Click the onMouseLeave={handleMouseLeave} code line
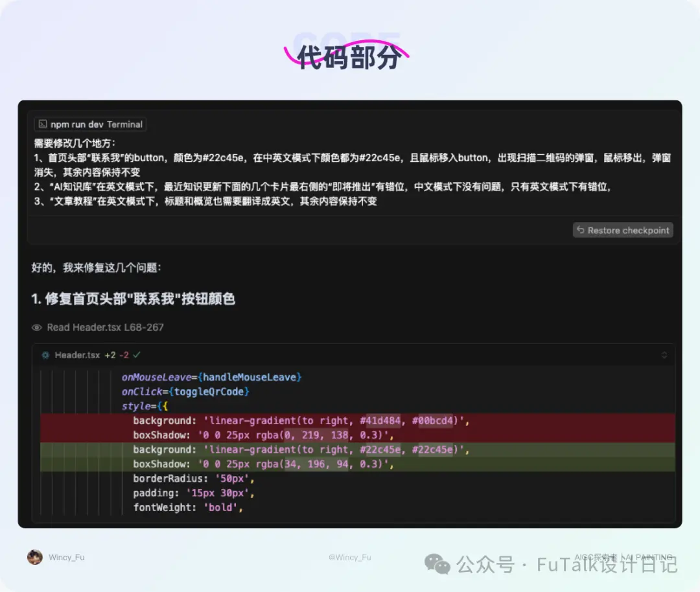The image size is (700, 592). pyautogui.click(x=211, y=377)
